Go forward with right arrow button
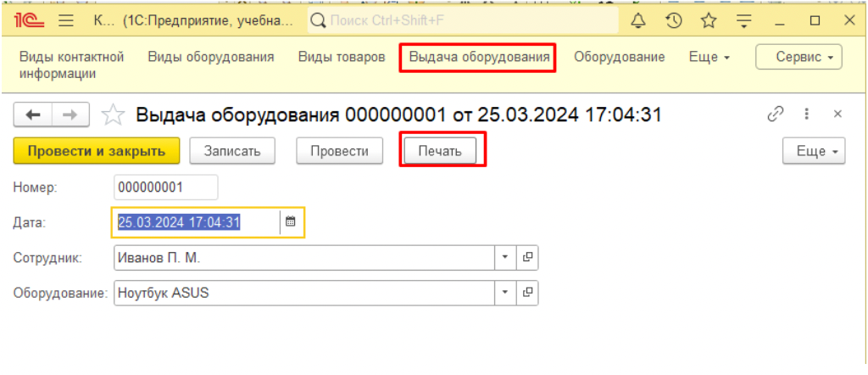 (x=70, y=115)
